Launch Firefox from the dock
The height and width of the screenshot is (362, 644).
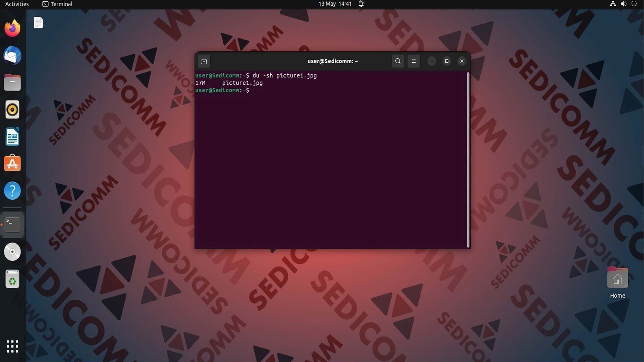coord(12,28)
